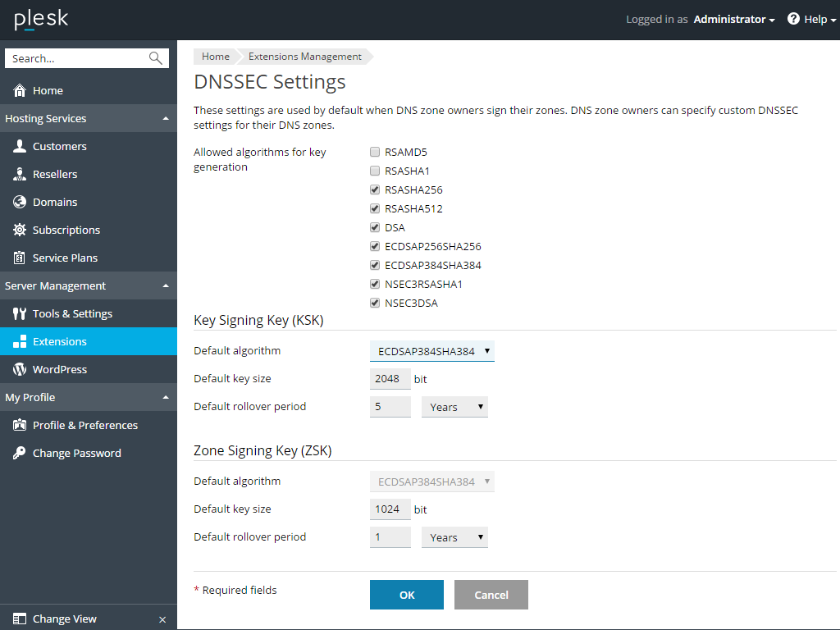Click the Cancel button
The width and height of the screenshot is (840, 630).
pos(491,595)
